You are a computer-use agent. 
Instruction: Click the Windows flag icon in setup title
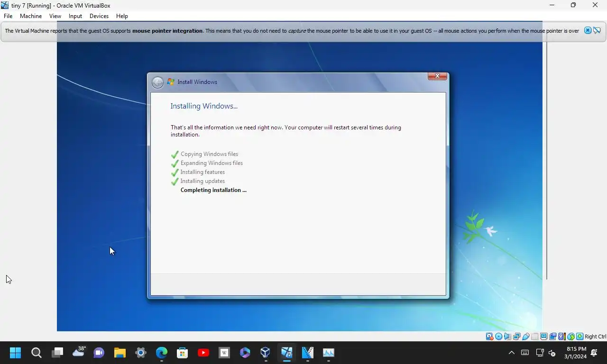171,82
